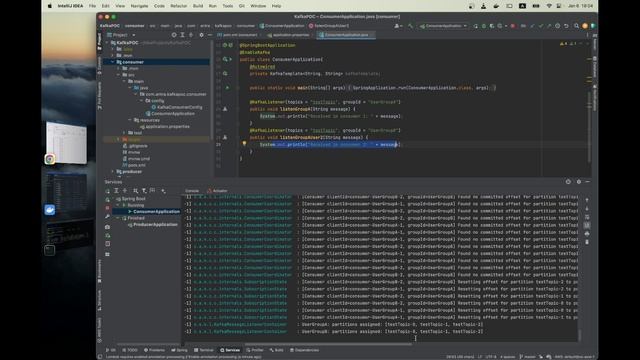Click the console scroll up arrow icon
The width and height of the screenshot is (640, 360).
[587, 200]
